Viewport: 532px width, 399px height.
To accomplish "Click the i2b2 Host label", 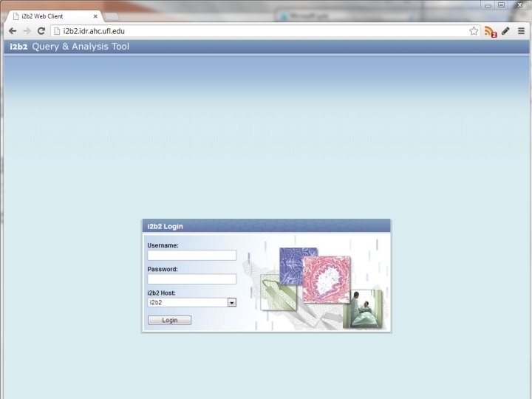I will tap(161, 293).
